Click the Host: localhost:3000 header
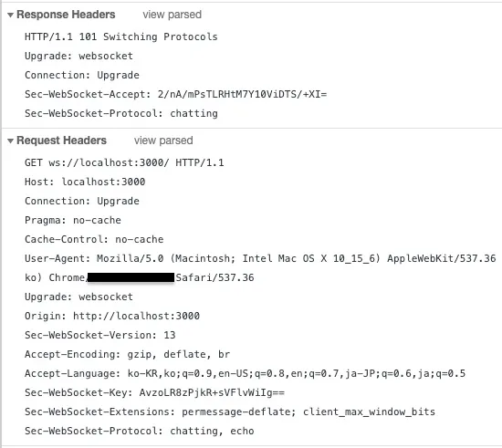Viewport: 502px width, 448px height. point(85,182)
